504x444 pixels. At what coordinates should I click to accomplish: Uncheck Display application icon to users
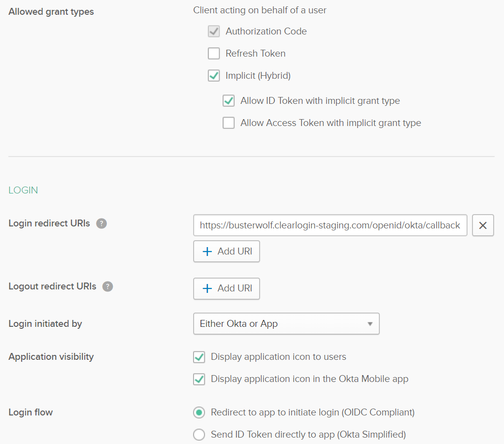coord(199,357)
